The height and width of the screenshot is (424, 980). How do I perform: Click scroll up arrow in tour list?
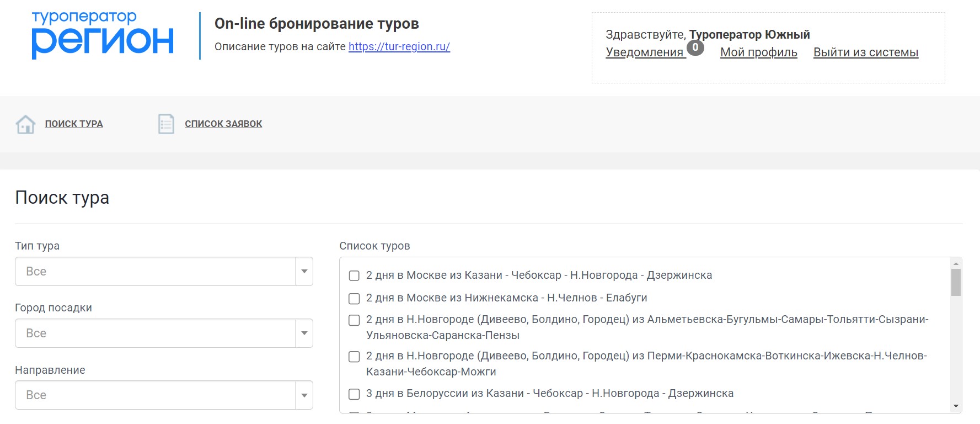pyautogui.click(x=956, y=264)
